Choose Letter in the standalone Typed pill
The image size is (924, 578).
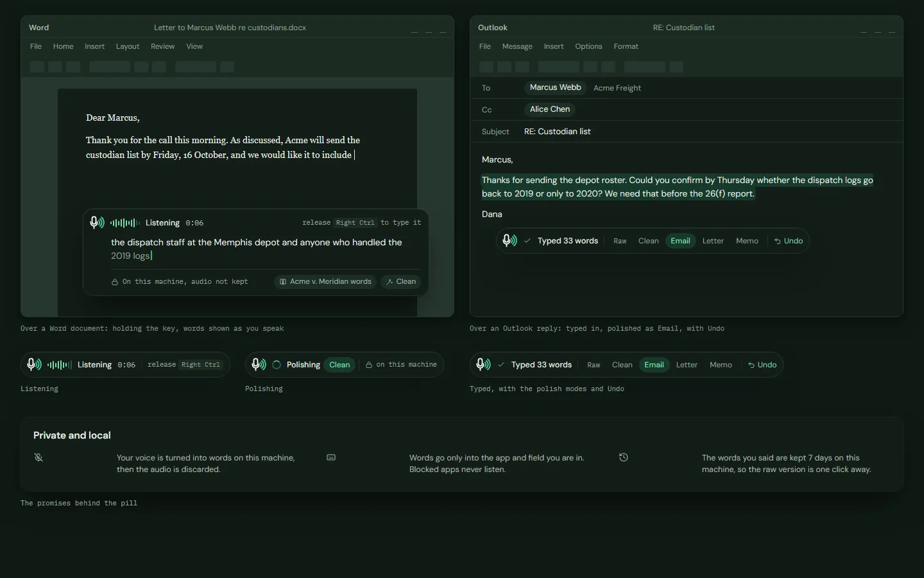click(x=687, y=365)
